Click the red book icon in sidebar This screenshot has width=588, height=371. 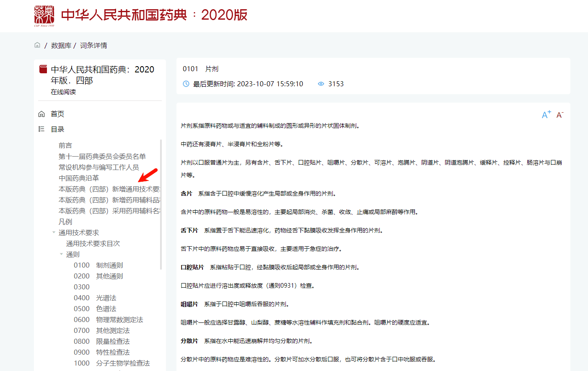[43, 69]
